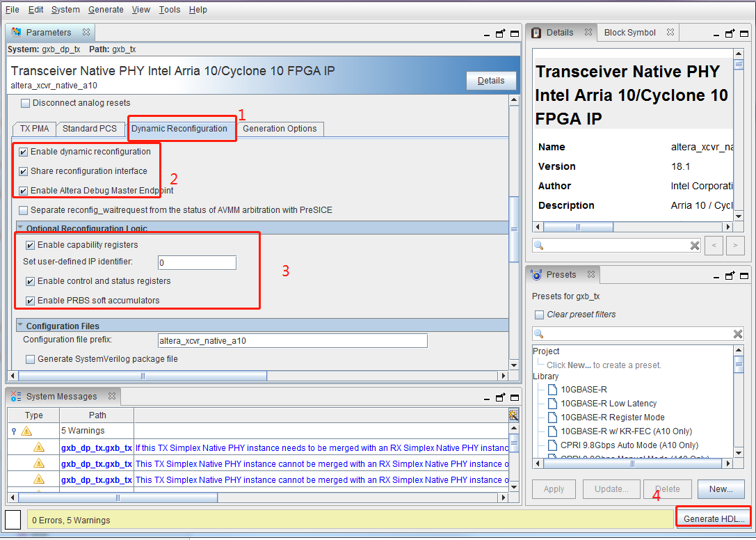The width and height of the screenshot is (756, 540).
Task: Click the Presets panel detach icon
Action: pyautogui.click(x=730, y=276)
